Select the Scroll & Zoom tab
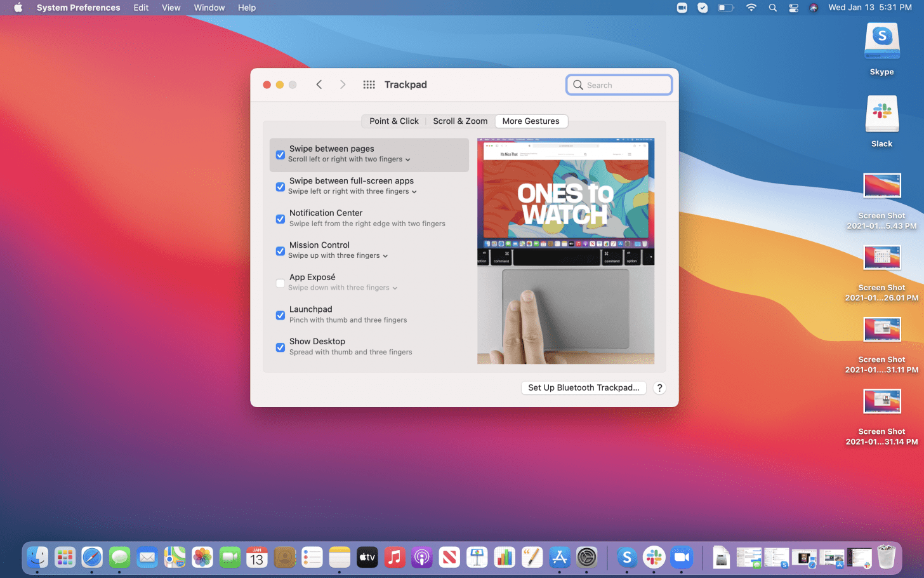 pos(460,121)
